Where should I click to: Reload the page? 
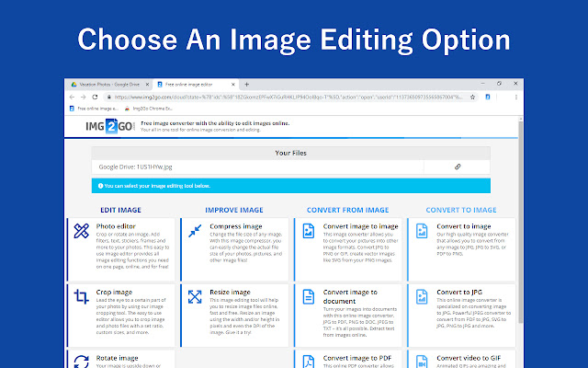pyautogui.click(x=95, y=97)
